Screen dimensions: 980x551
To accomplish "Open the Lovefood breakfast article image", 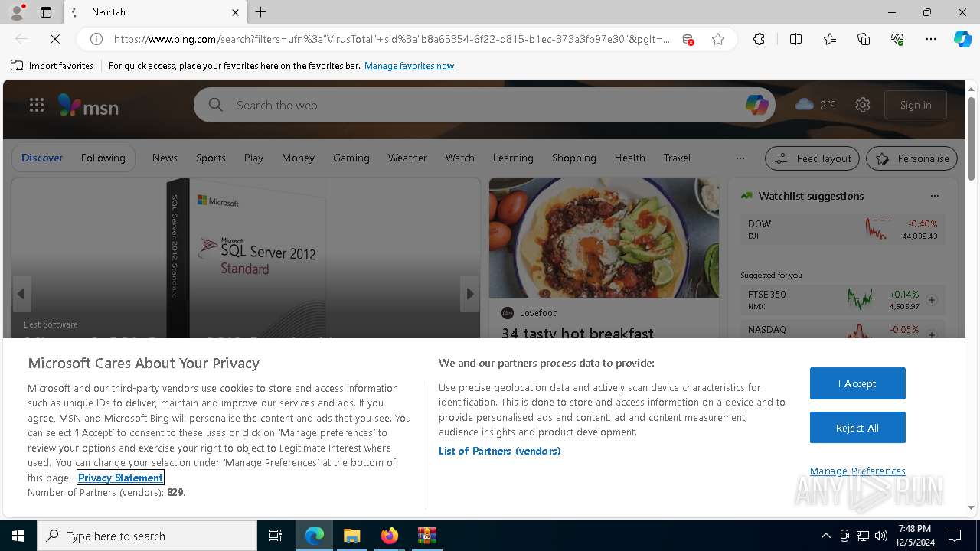I will point(604,238).
